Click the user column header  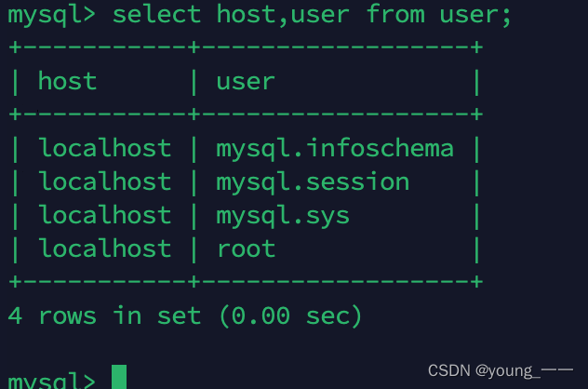(x=246, y=82)
